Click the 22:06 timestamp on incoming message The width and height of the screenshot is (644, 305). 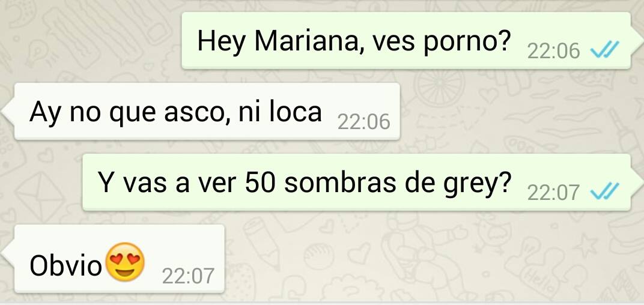[363, 122]
